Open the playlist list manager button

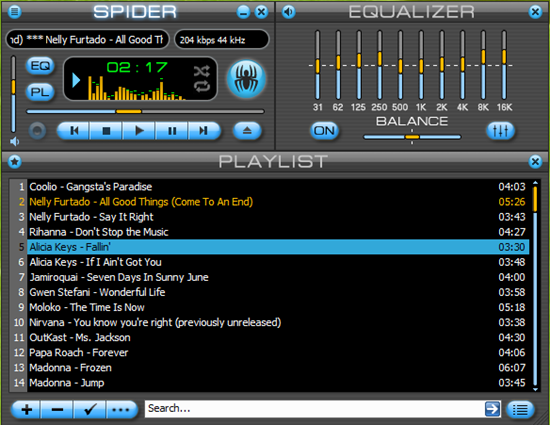pos(521,409)
